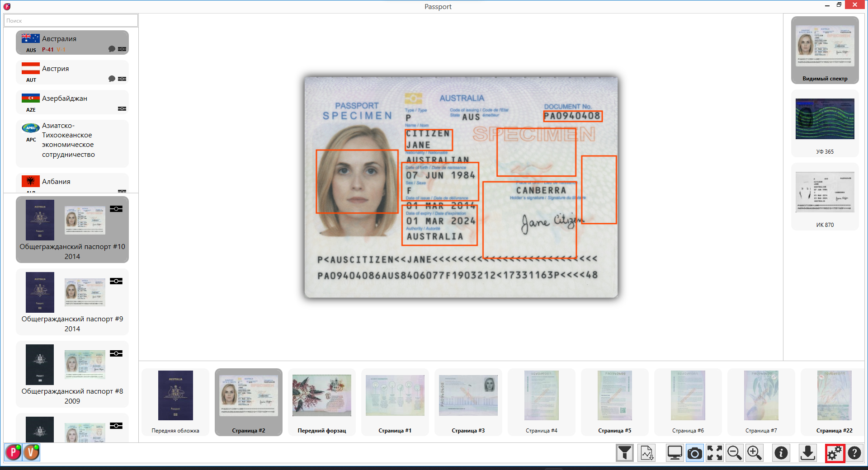Open Общегражданский паспорт #9 2014 document

tap(72, 302)
